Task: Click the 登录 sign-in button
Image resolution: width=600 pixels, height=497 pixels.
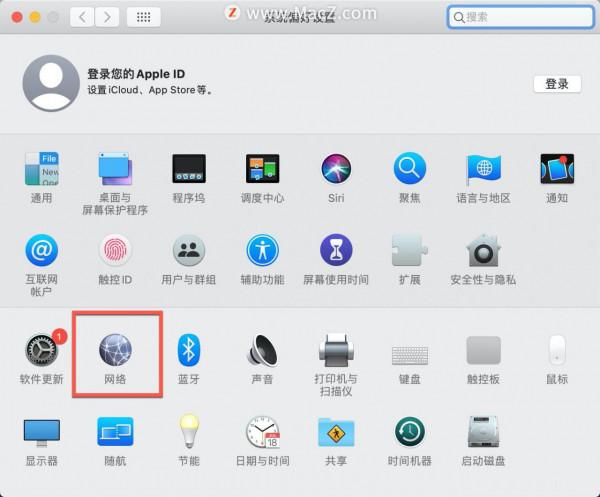Action: pyautogui.click(x=557, y=84)
